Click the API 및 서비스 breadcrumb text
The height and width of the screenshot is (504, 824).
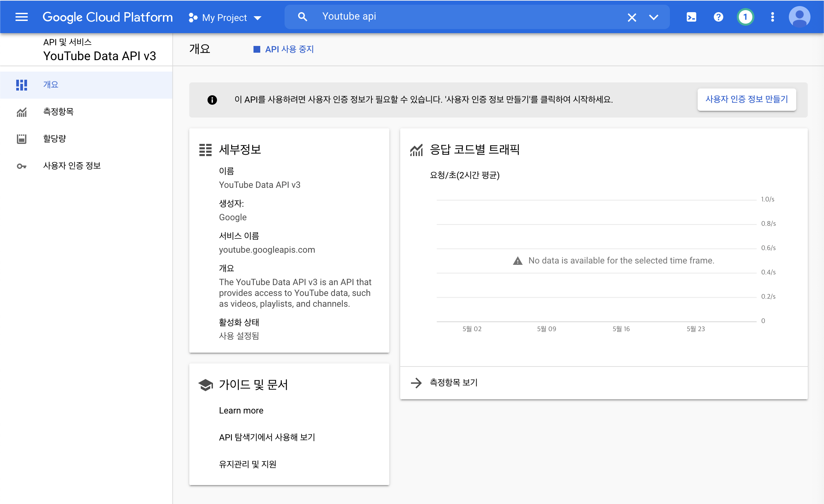[x=68, y=42]
